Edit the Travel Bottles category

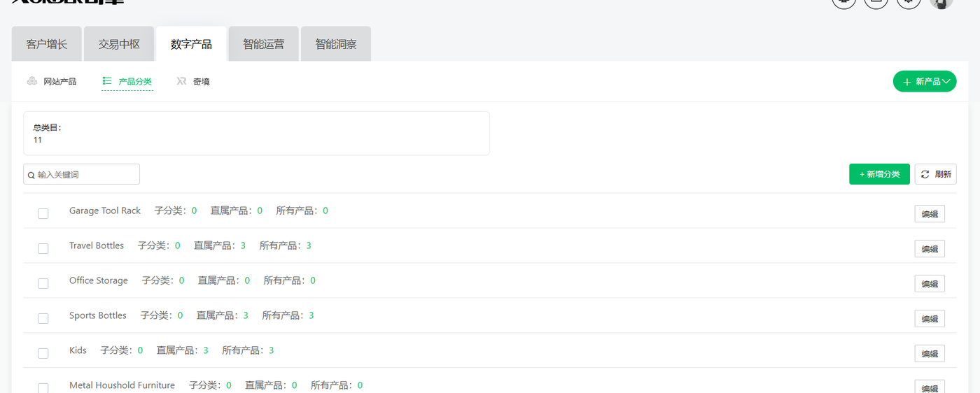coord(930,249)
